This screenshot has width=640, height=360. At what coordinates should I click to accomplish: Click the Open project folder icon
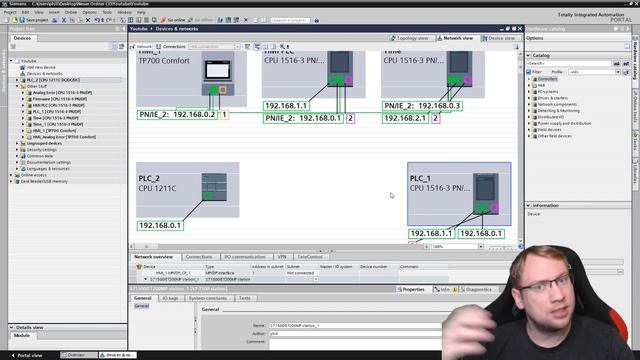point(14,20)
